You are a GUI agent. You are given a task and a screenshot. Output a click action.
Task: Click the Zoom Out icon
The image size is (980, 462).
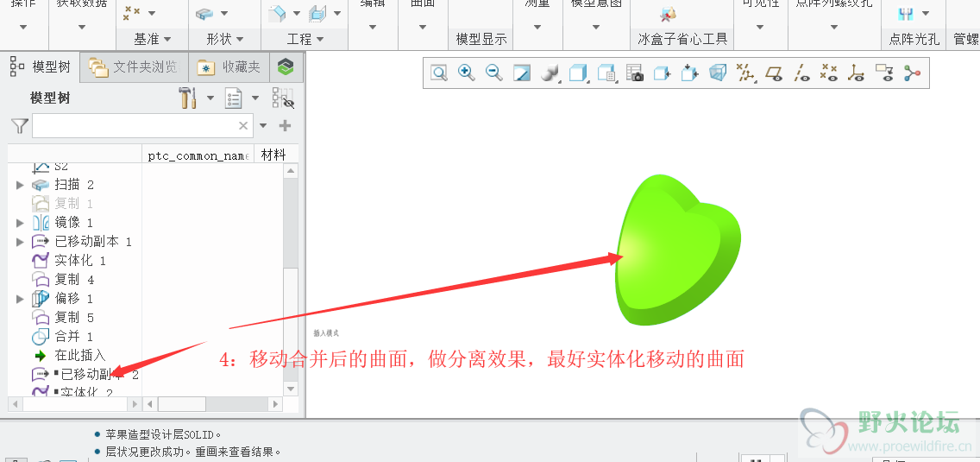493,73
